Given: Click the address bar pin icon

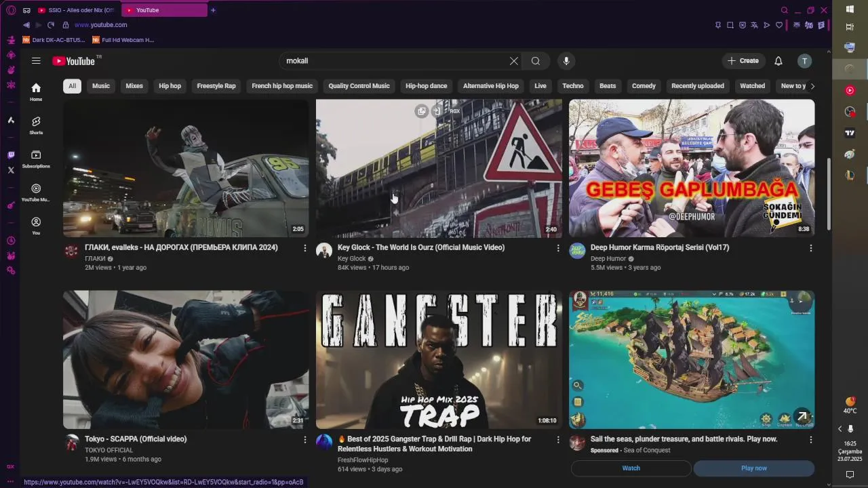Looking at the screenshot, I should pyautogui.click(x=718, y=25).
